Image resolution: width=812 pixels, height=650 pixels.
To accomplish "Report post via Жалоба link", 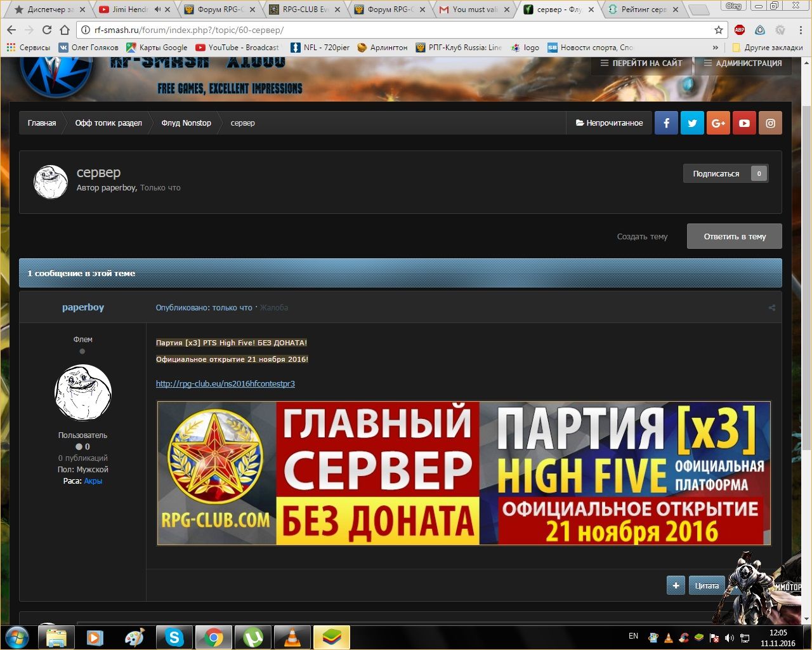I will tap(274, 308).
